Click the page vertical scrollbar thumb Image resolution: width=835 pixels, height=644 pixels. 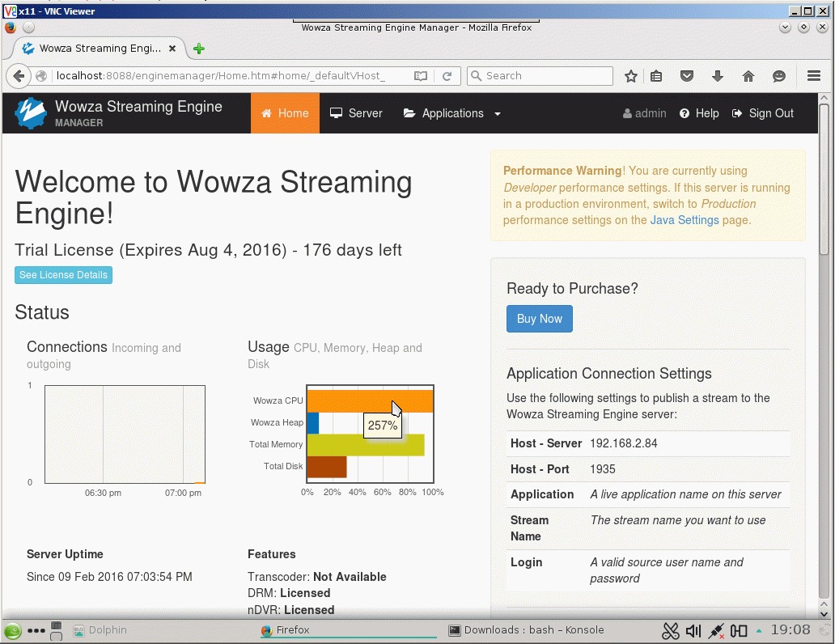[x=824, y=181]
